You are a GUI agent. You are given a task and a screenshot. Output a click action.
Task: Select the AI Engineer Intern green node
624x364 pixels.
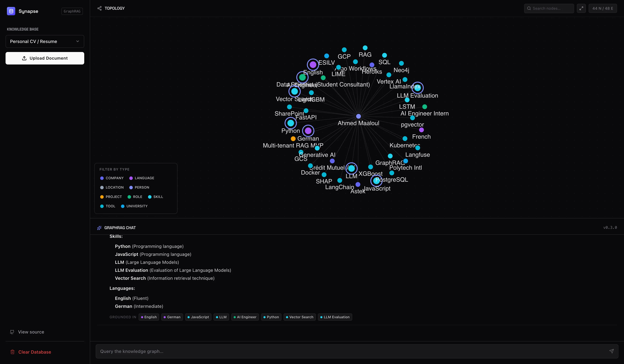pos(425,106)
